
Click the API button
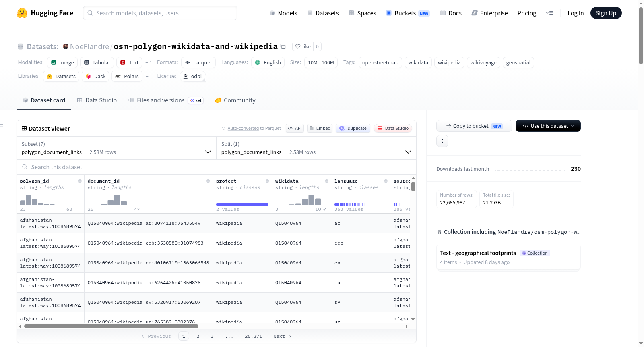tap(295, 128)
